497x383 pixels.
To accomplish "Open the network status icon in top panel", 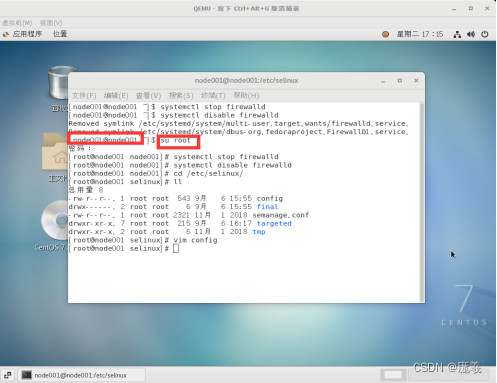I will pos(457,34).
